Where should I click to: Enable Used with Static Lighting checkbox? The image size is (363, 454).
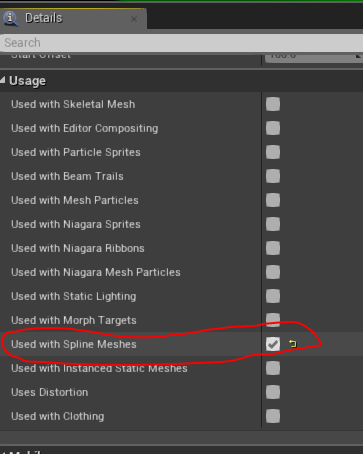point(273,296)
